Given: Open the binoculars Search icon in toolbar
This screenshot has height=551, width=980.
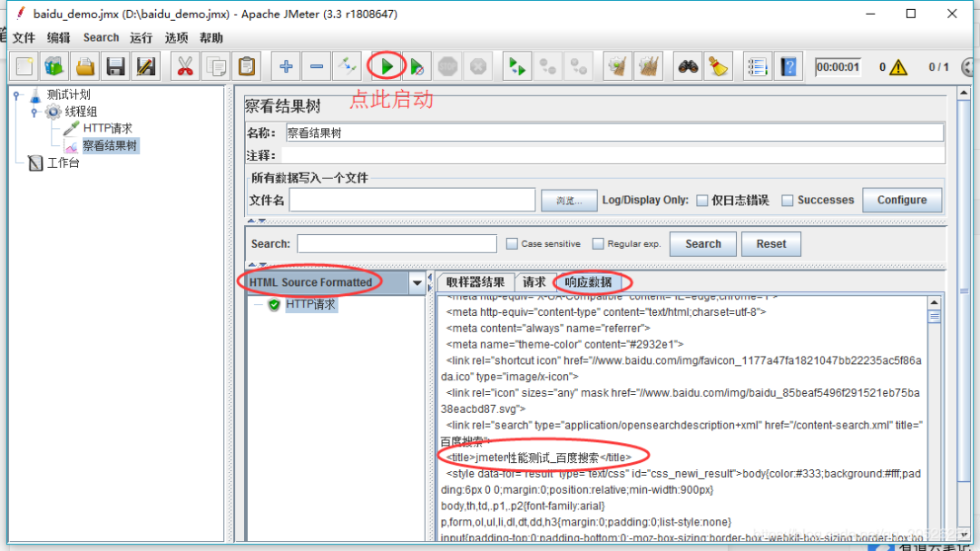Looking at the screenshot, I should (688, 65).
